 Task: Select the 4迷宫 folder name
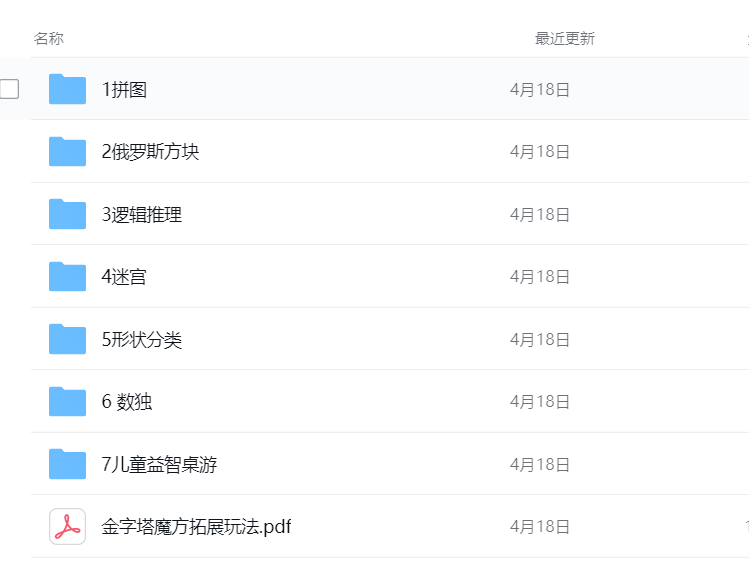[x=124, y=276]
